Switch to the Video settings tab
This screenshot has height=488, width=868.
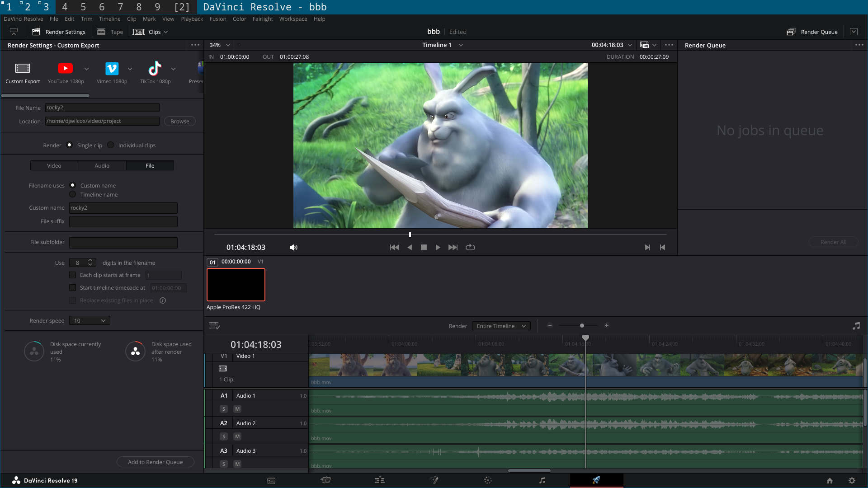click(x=54, y=166)
